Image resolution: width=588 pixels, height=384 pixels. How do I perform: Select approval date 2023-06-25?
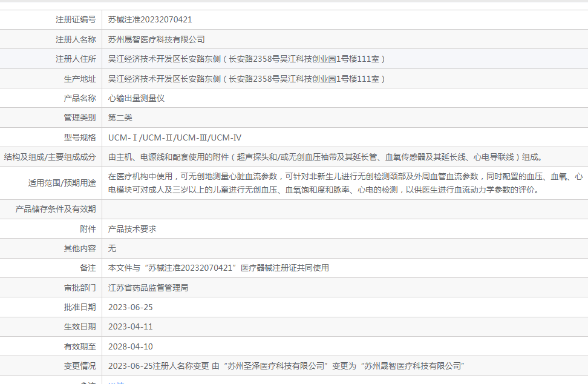tap(131, 308)
